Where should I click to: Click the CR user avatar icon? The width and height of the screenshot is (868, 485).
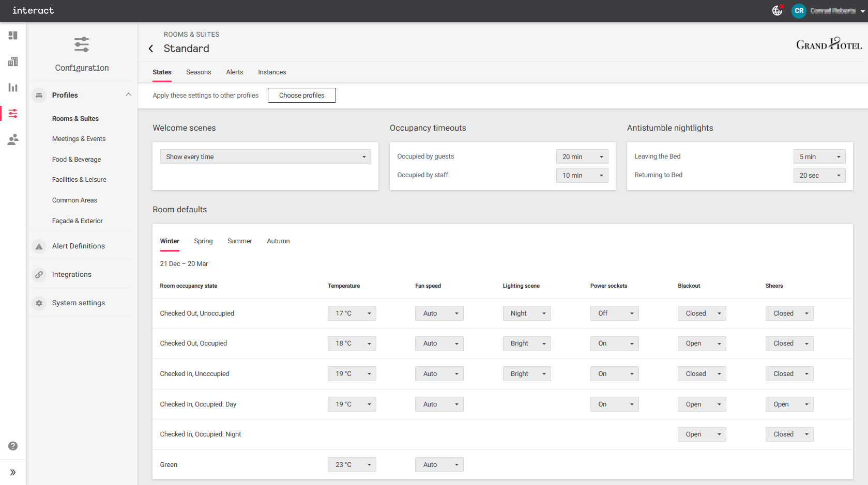pyautogui.click(x=799, y=11)
